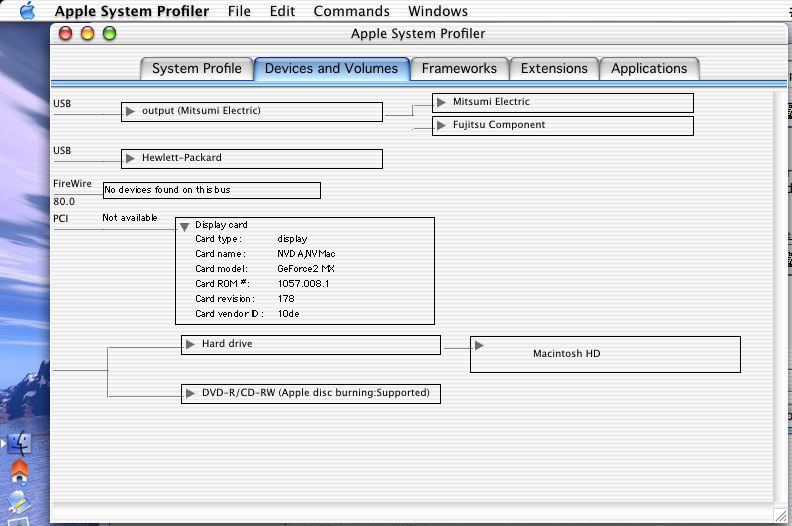Open the Extensions tab
Image resolution: width=792 pixels, height=526 pixels.
click(554, 69)
